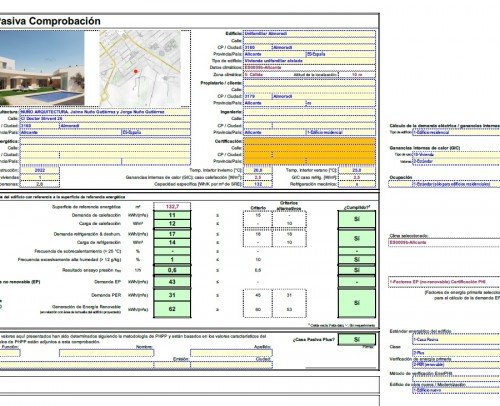Select the Función signature field
The height and width of the screenshot is (406, 500).
10,353
